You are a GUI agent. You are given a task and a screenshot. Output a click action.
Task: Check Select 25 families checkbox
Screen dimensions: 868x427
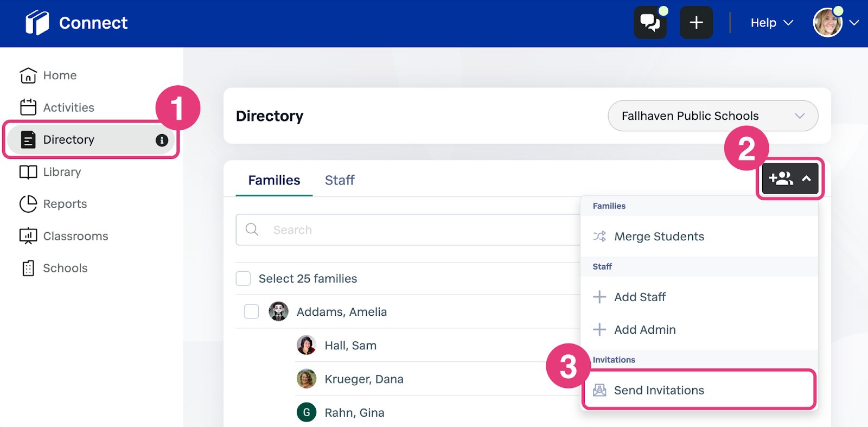coord(243,278)
